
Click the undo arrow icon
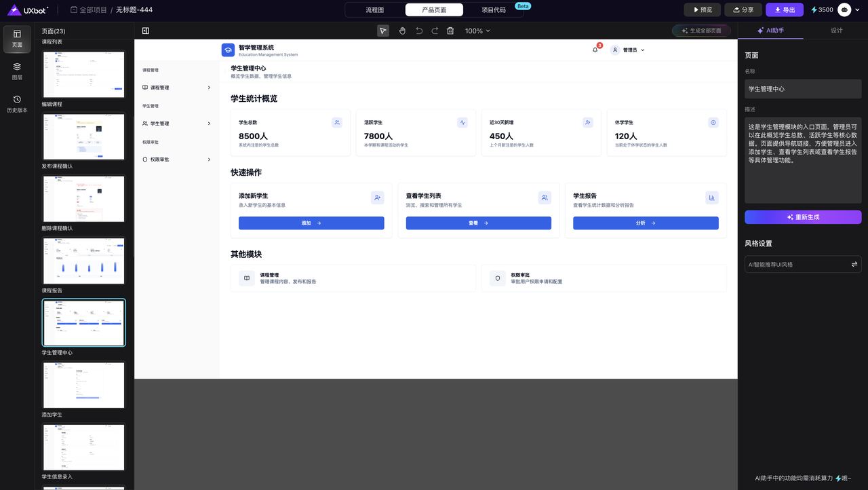click(x=419, y=31)
